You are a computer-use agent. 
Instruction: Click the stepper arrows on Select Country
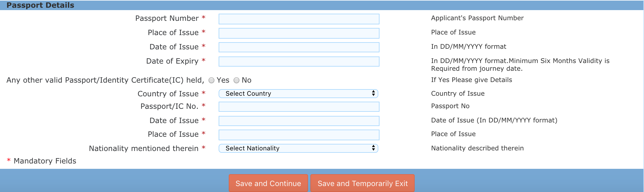(374, 93)
